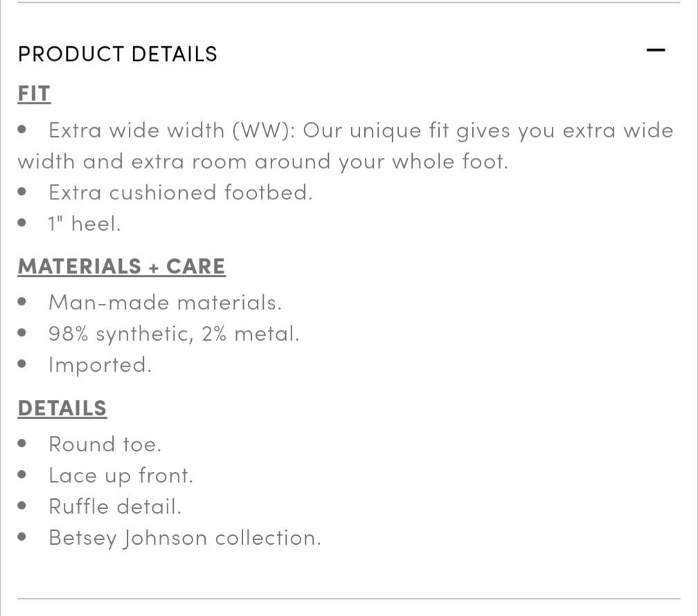Click the '1" heel' list item
Image resolution: width=698 pixels, height=616 pixels.
click(x=84, y=224)
